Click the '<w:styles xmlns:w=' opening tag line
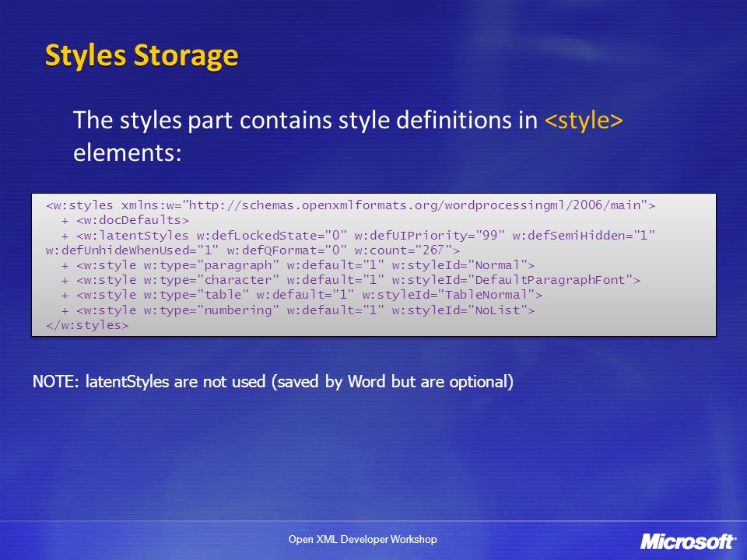The height and width of the screenshot is (560, 747). [x=351, y=205]
